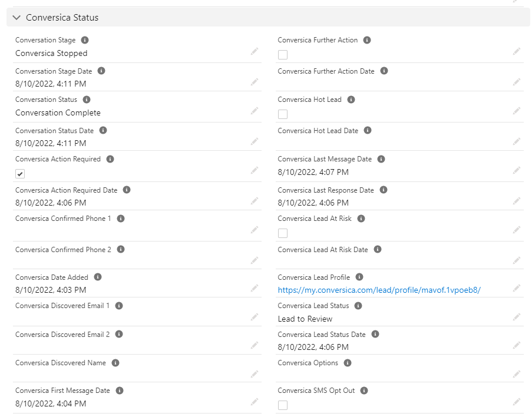Edit the Conversica Further Action Date field

point(517,82)
